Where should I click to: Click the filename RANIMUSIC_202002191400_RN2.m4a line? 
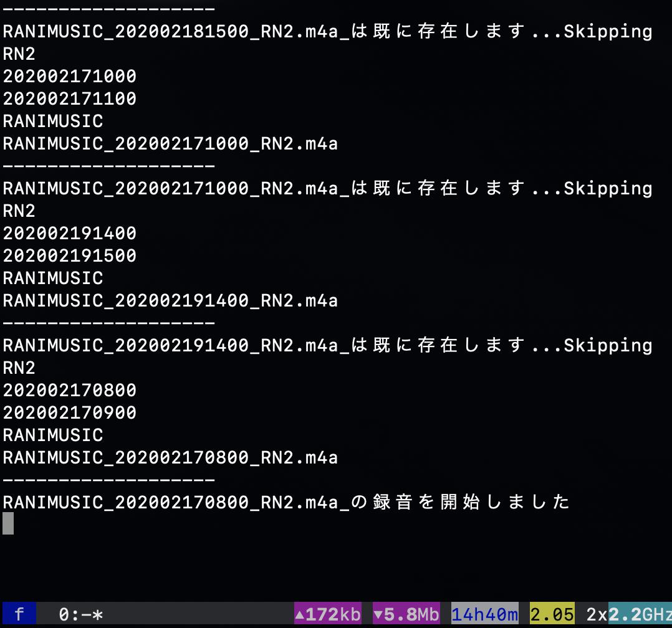pyautogui.click(x=168, y=300)
